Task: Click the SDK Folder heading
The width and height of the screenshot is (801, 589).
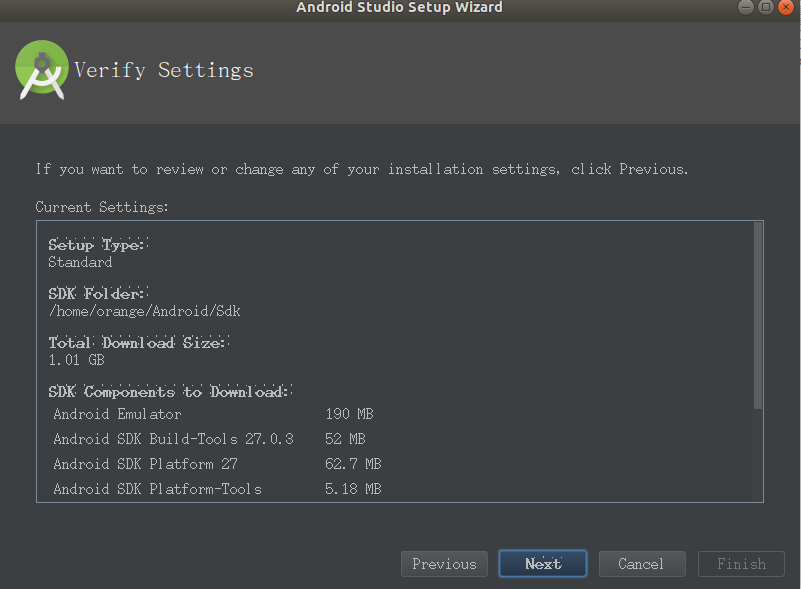Action: 98,294
